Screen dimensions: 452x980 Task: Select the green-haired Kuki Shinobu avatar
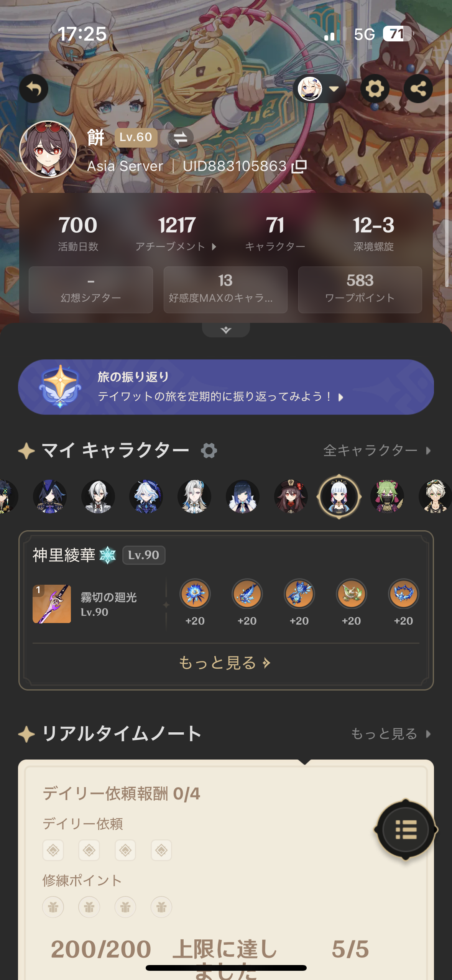point(387,497)
